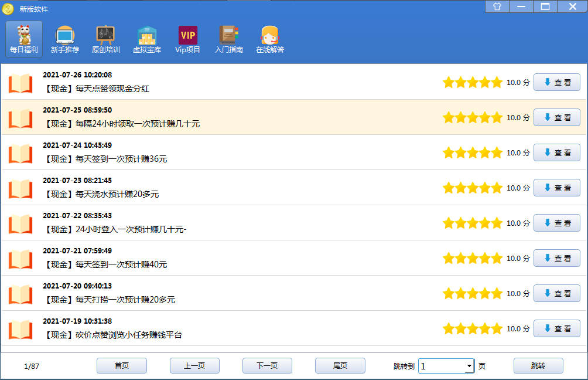Image resolution: width=588 pixels, height=380 pixels.
Task: Click the book icon for 2021-07-24 entry
Action: coord(20,153)
